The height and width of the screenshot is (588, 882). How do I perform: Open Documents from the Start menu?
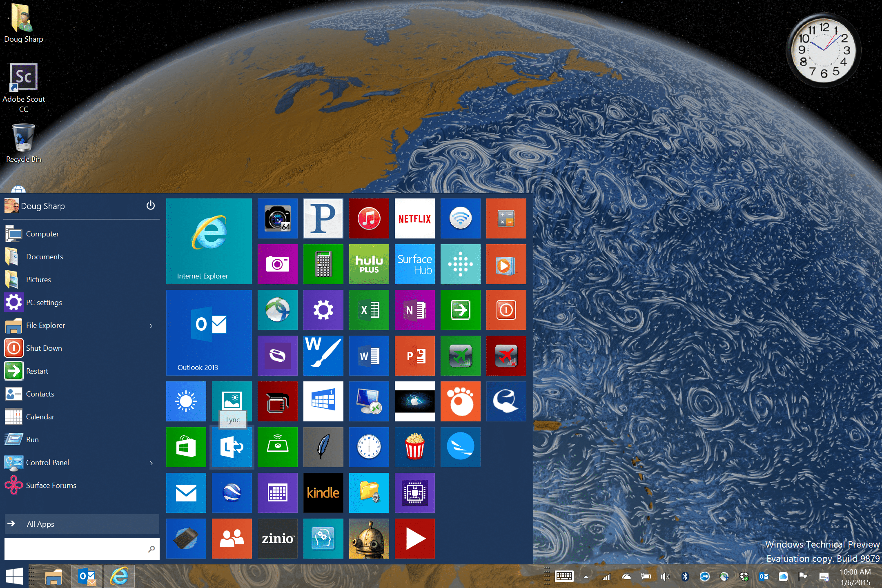pyautogui.click(x=82, y=257)
